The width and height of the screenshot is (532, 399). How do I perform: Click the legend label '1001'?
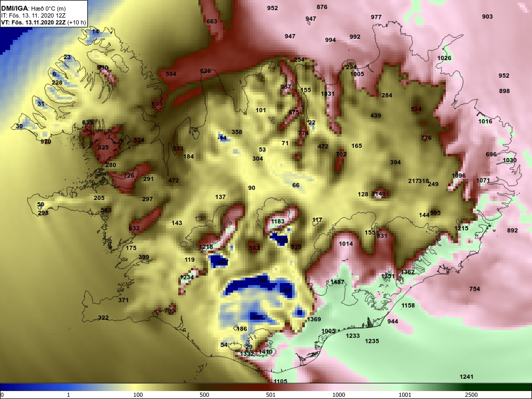click(405, 395)
